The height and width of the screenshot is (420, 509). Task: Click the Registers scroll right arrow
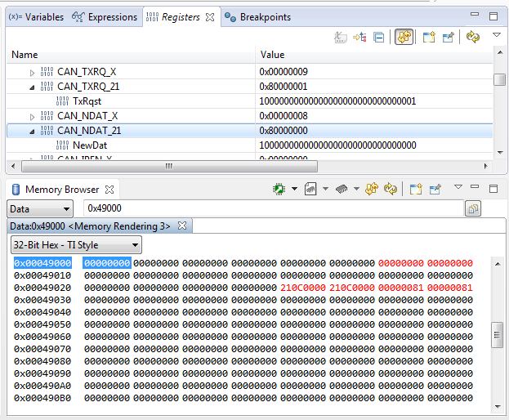(x=486, y=166)
